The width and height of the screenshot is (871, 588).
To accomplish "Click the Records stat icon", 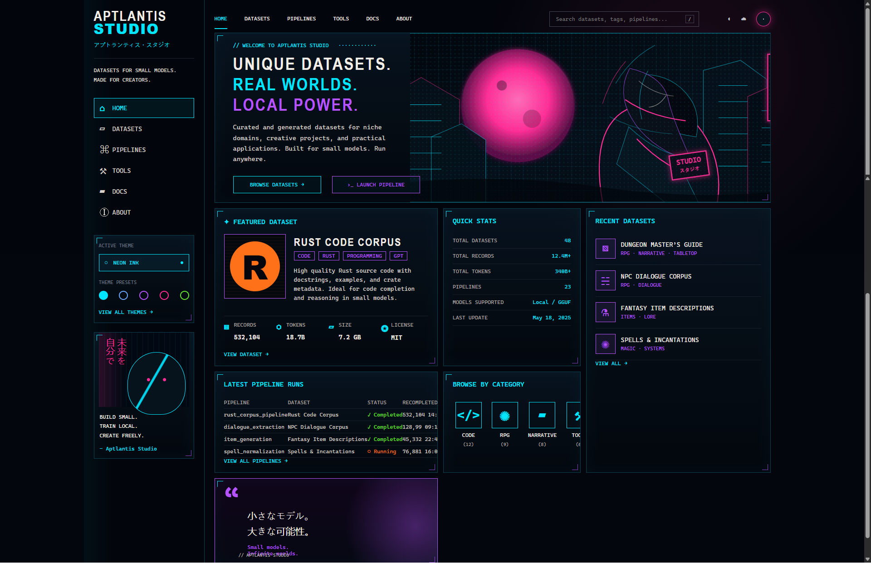I will point(226,327).
